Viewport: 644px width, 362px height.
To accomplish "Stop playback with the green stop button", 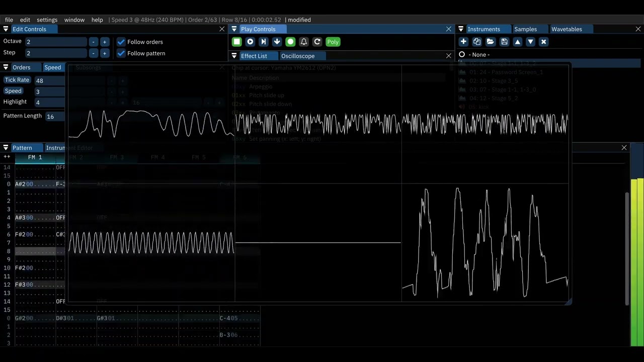I will pos(236,42).
